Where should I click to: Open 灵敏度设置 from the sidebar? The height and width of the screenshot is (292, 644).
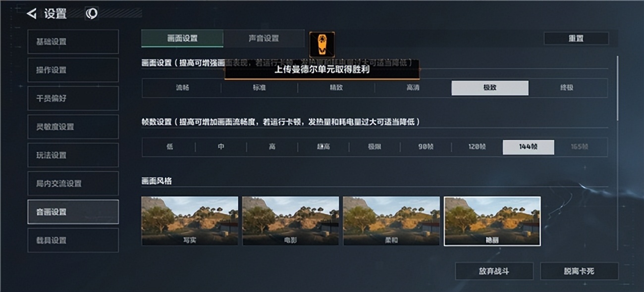click(x=73, y=127)
